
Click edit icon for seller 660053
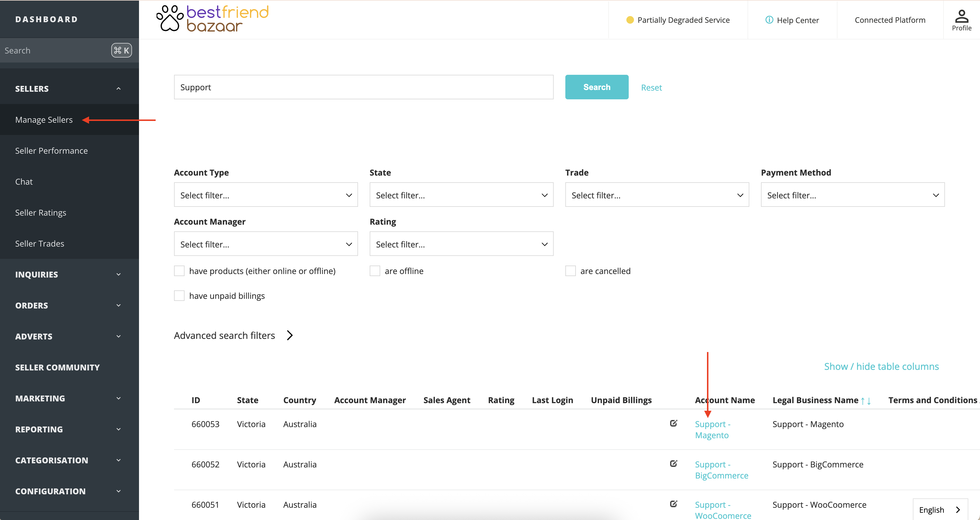(673, 423)
